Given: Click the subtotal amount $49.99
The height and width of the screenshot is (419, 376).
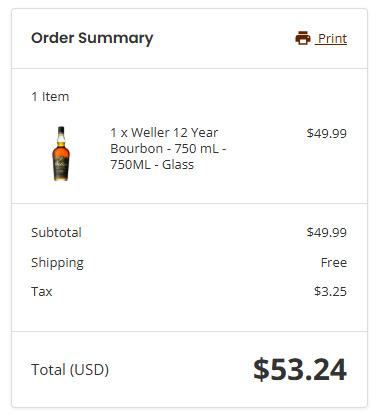Looking at the screenshot, I should tap(327, 232).
